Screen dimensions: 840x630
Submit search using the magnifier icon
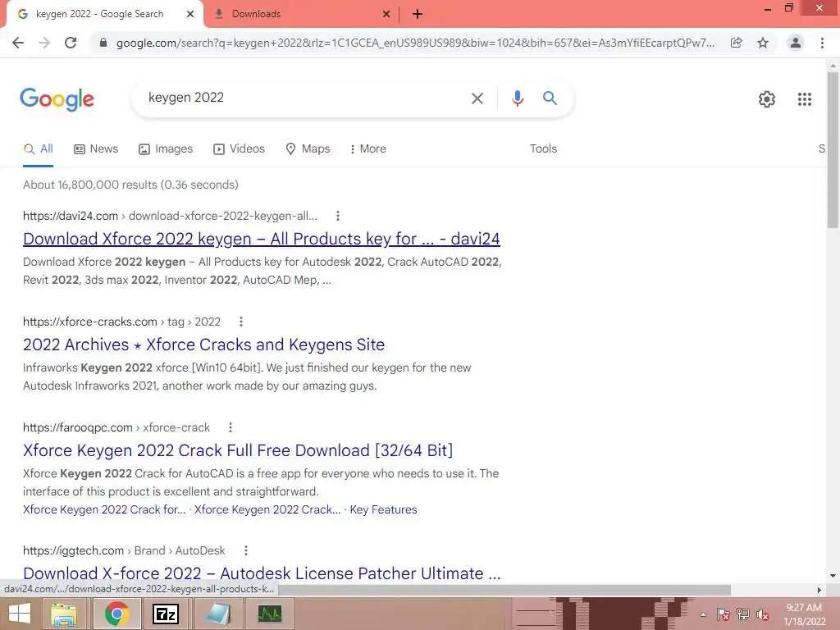point(550,98)
